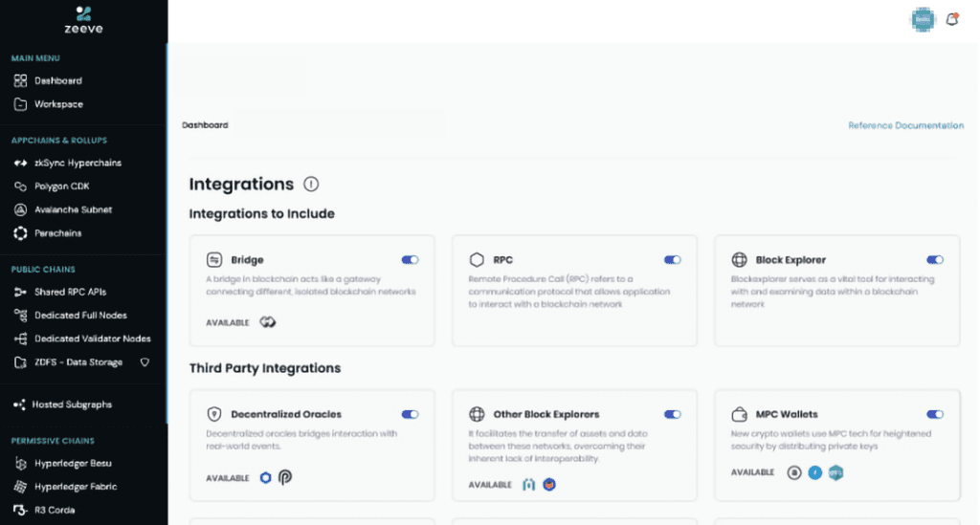980x525 pixels.
Task: Click the Bridge card icon
Action: 214,260
